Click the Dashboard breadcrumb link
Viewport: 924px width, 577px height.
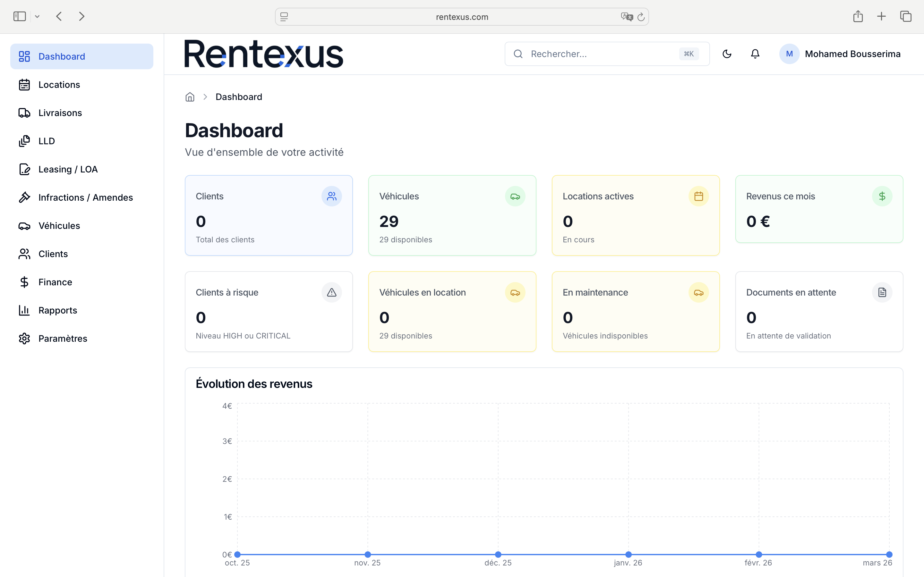tap(239, 97)
